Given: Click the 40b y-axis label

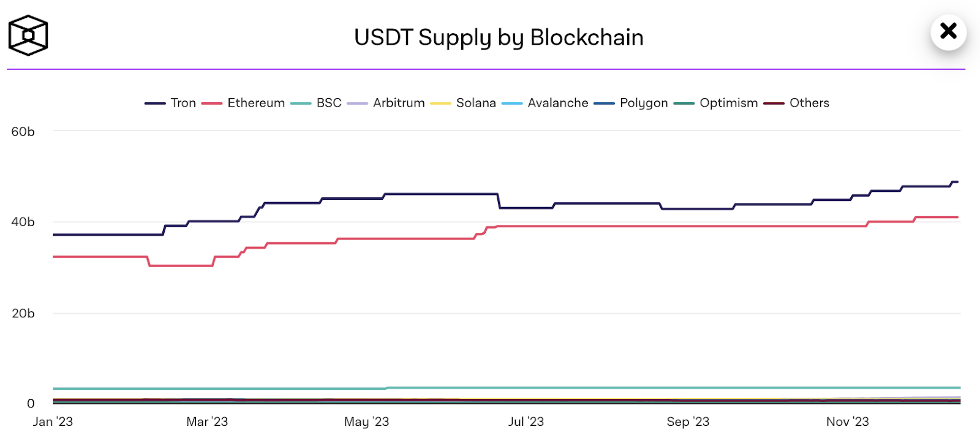Looking at the screenshot, I should tap(23, 222).
